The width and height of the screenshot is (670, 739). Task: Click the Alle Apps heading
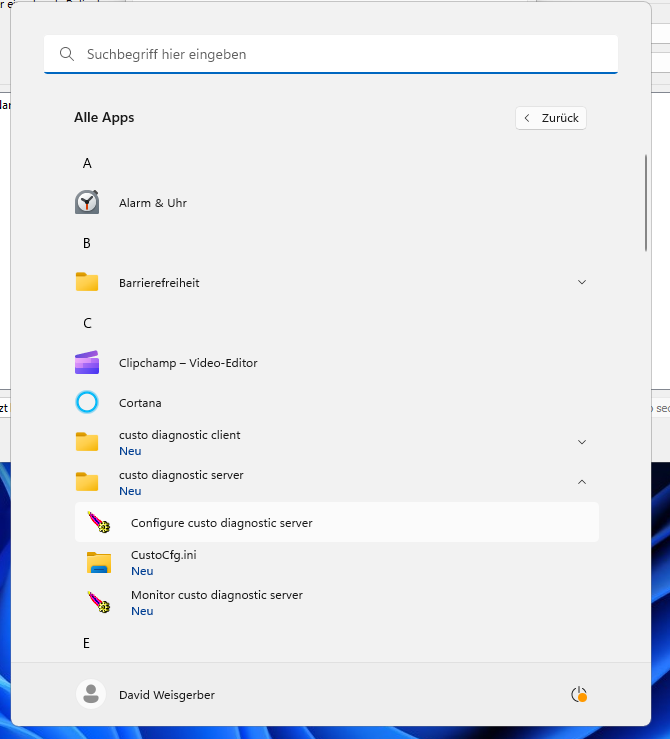[104, 117]
